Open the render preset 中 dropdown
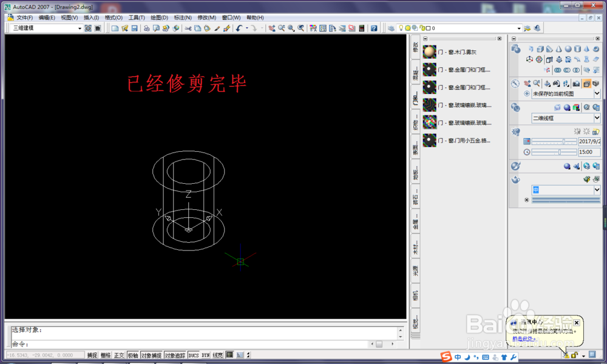 tap(597, 190)
